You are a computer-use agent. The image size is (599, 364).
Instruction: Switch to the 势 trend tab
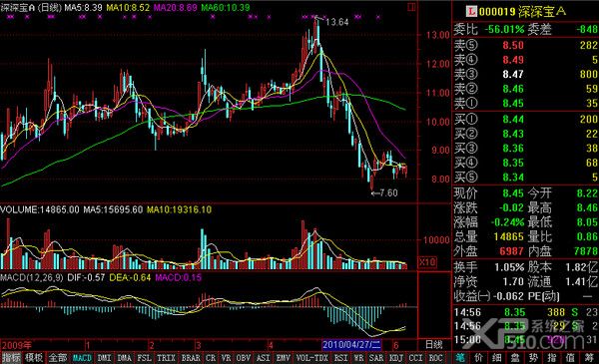pos(534,358)
